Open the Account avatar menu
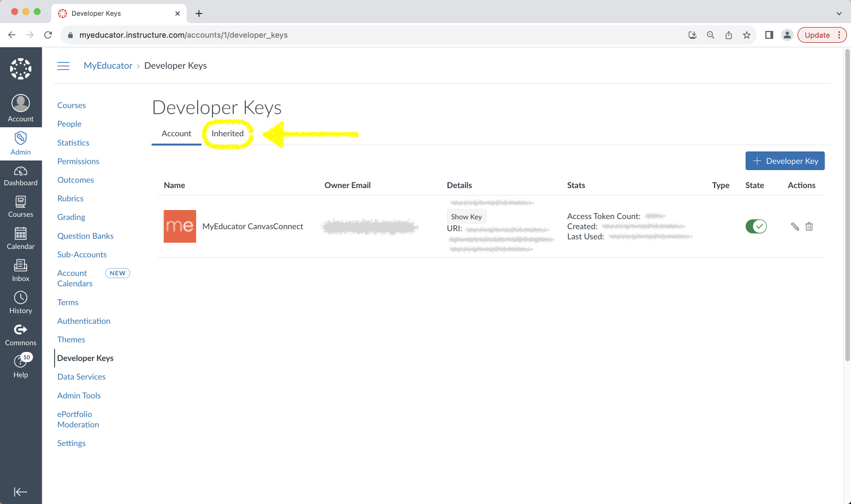 (x=21, y=109)
